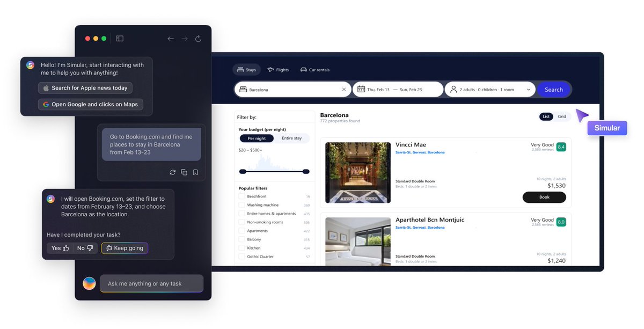Click the calendar icon in the dates field

coord(361,89)
